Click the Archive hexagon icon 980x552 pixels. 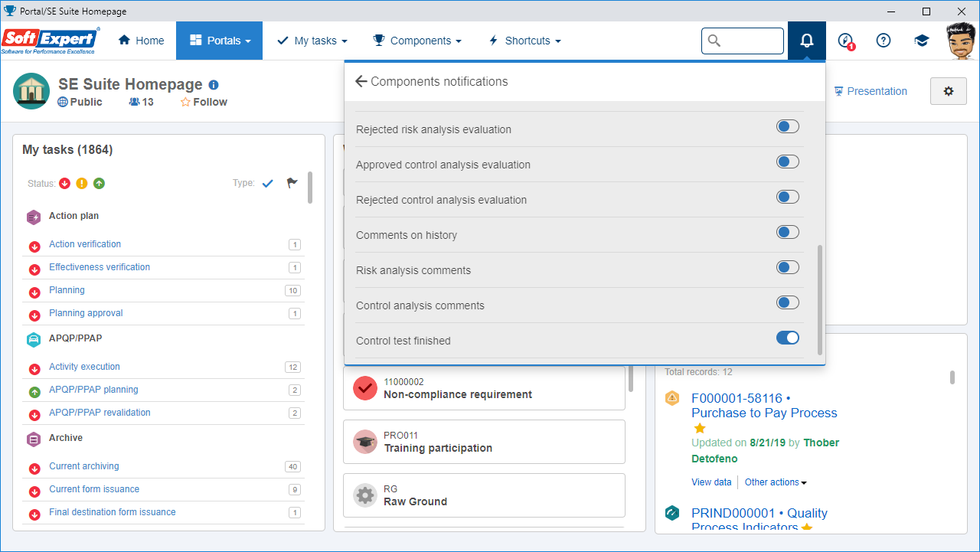tap(34, 439)
